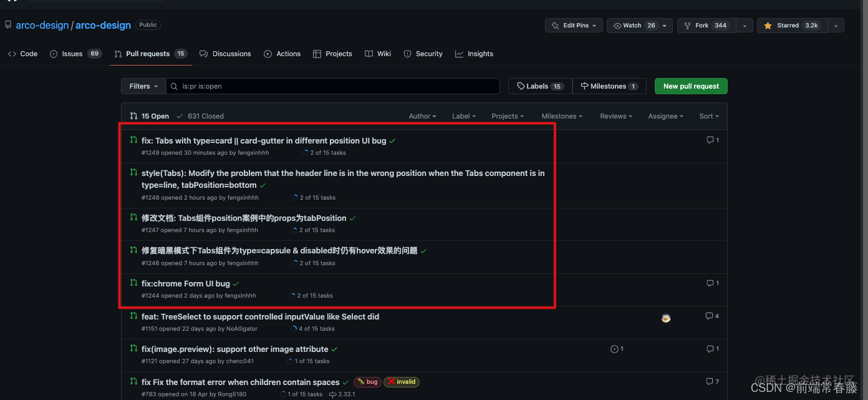868x400 pixels.
Task: Open Labels using the tag icon
Action: [x=521, y=86]
